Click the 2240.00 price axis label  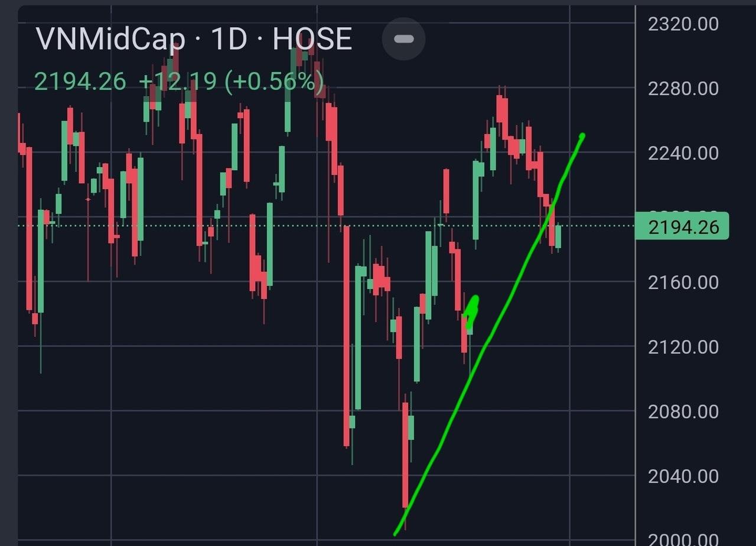(683, 154)
